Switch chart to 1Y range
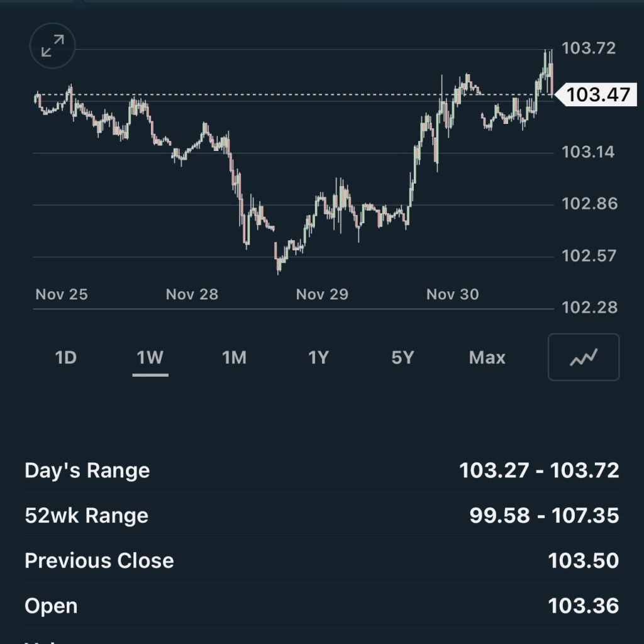 click(318, 358)
